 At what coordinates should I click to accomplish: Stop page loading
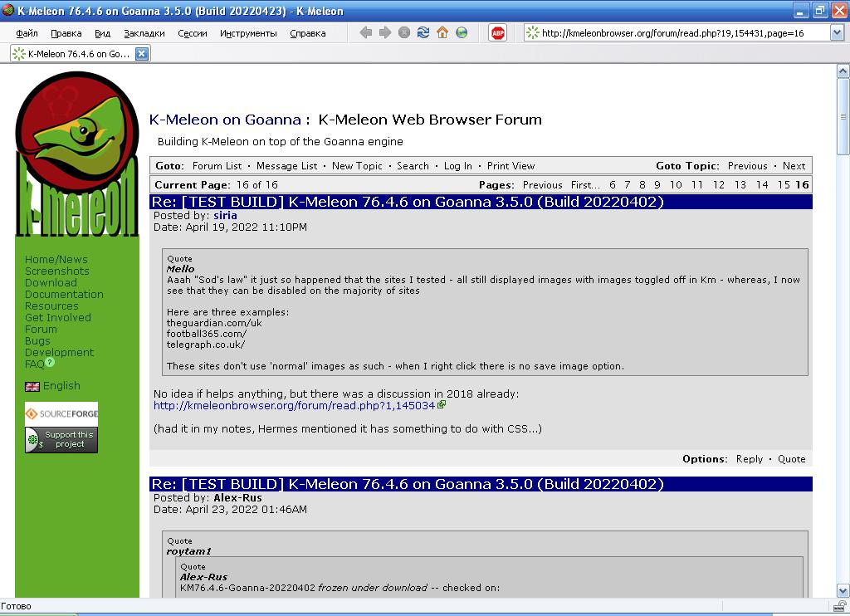click(404, 32)
